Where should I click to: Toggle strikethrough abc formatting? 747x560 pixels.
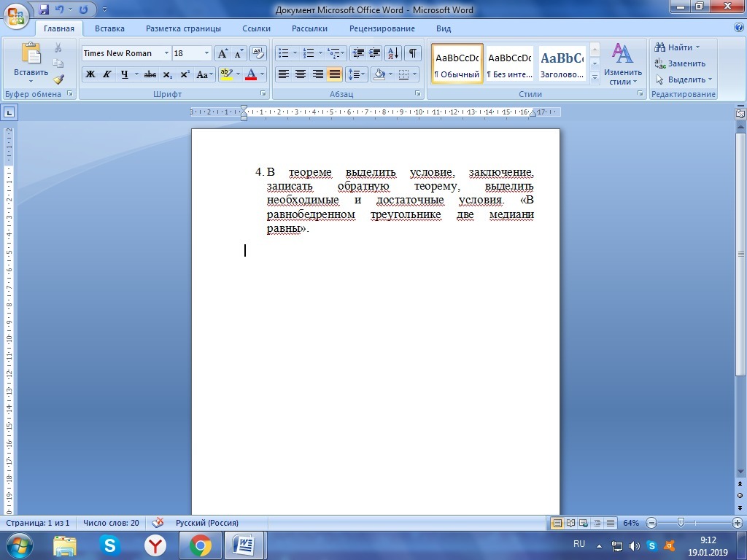click(150, 74)
